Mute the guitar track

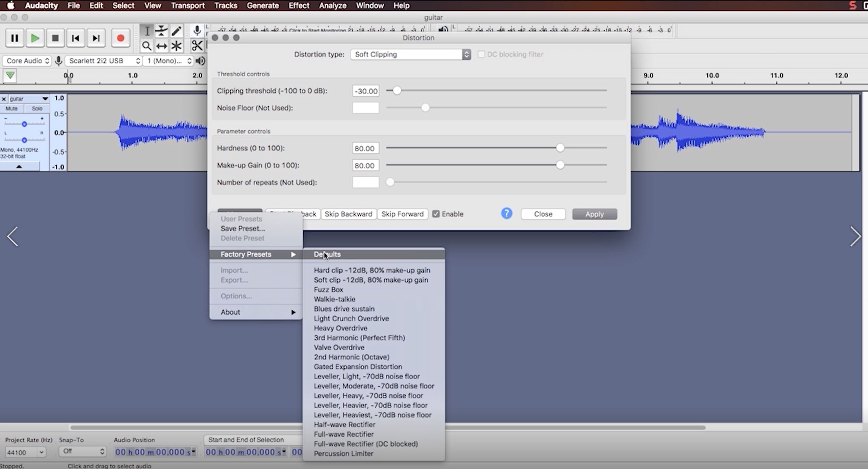[x=12, y=109]
